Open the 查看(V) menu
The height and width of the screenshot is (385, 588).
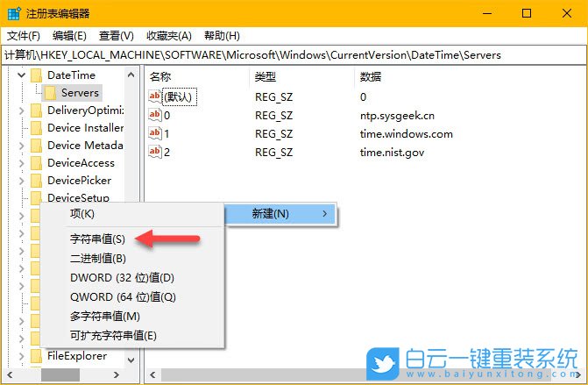click(117, 36)
